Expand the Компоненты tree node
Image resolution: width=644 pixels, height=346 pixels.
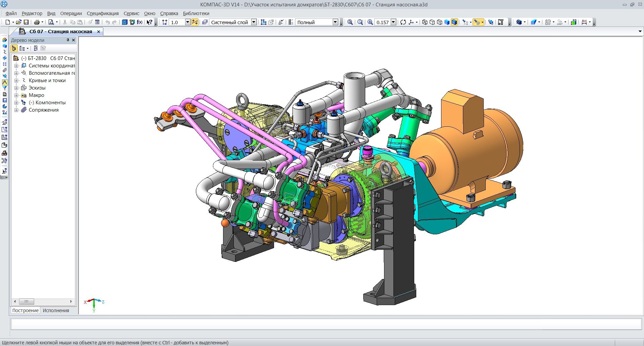pos(16,103)
